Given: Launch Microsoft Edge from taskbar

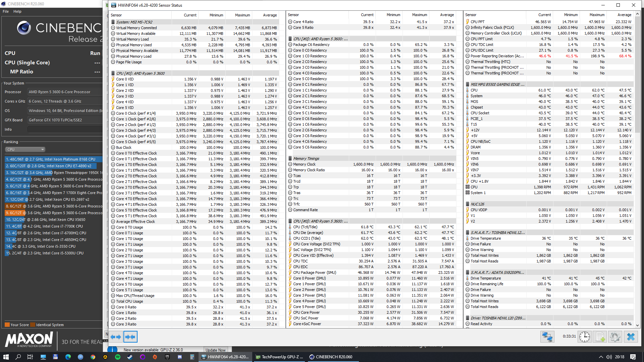Looking at the screenshot, I should tap(68, 357).
